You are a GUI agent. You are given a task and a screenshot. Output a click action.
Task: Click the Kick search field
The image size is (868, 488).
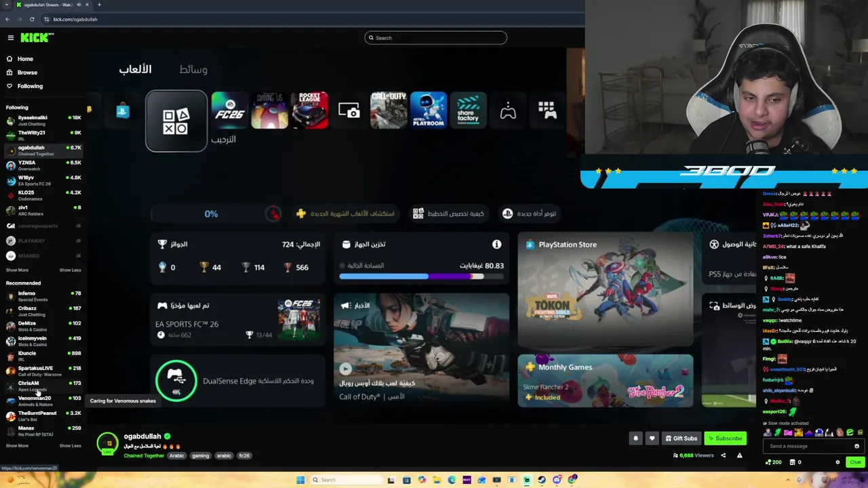point(435,38)
